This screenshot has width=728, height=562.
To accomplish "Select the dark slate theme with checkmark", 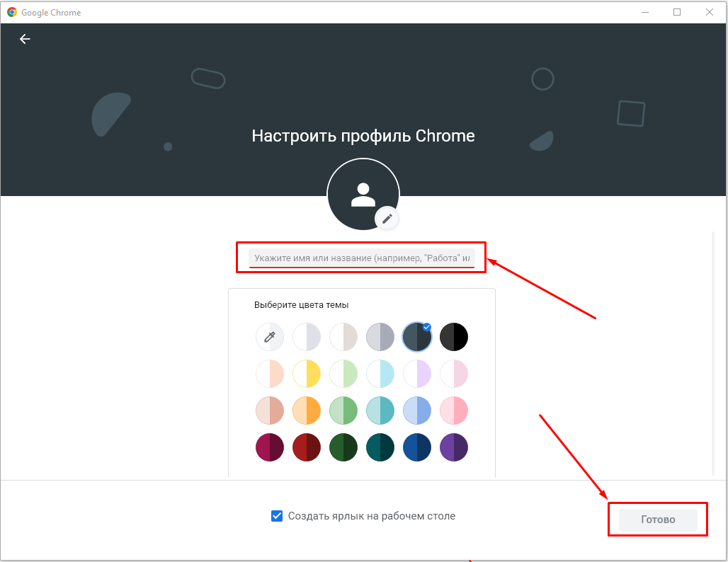I will tap(417, 337).
